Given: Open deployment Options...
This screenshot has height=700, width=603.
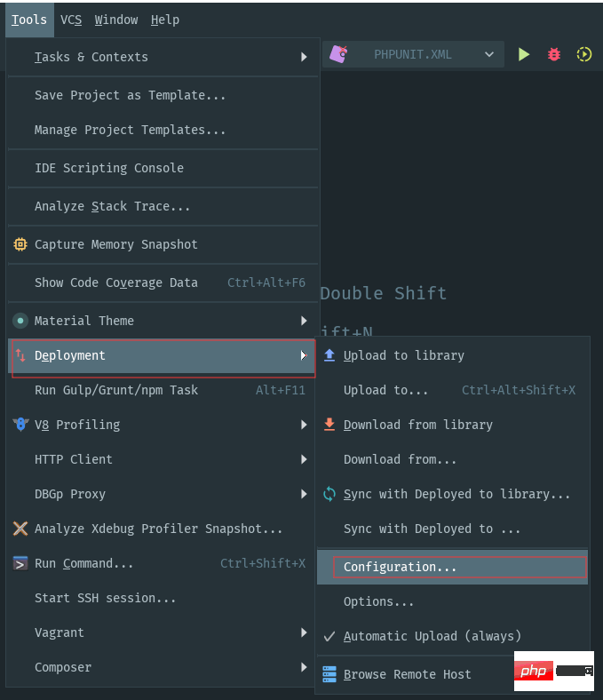Looking at the screenshot, I should tap(453, 601).
